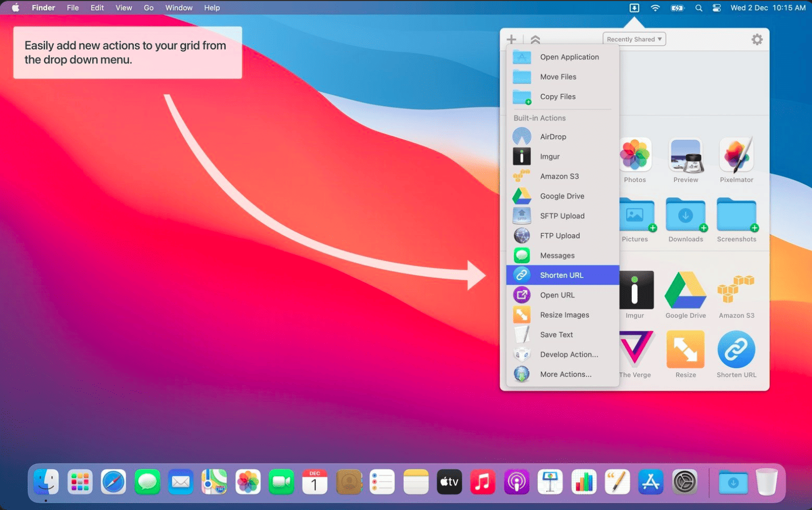Image resolution: width=812 pixels, height=510 pixels.
Task: Choose More Actions... menu entry
Action: point(563,374)
